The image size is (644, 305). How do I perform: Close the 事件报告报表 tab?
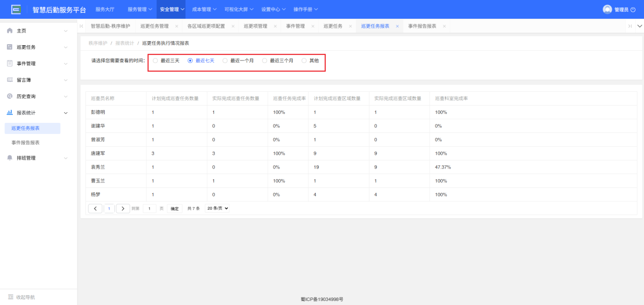[x=444, y=26]
